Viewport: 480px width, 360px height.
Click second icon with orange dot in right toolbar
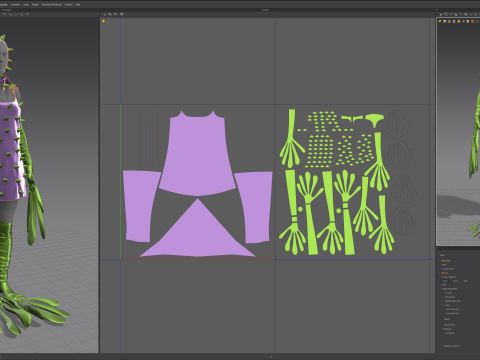tap(446, 14)
